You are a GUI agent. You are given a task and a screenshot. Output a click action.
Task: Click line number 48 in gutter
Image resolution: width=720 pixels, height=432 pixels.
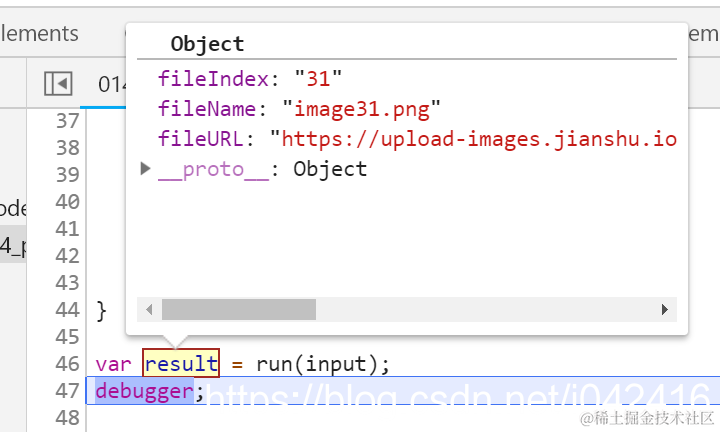(68, 418)
